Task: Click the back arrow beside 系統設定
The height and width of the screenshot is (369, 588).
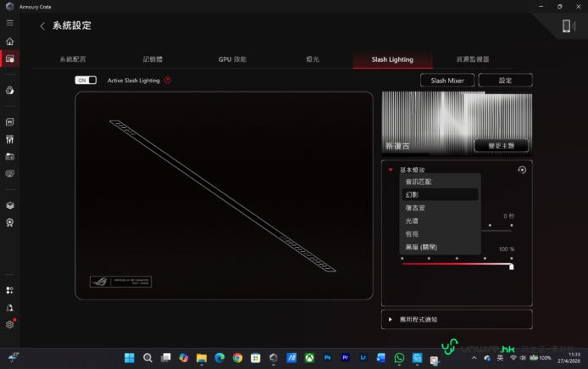Action: point(42,26)
